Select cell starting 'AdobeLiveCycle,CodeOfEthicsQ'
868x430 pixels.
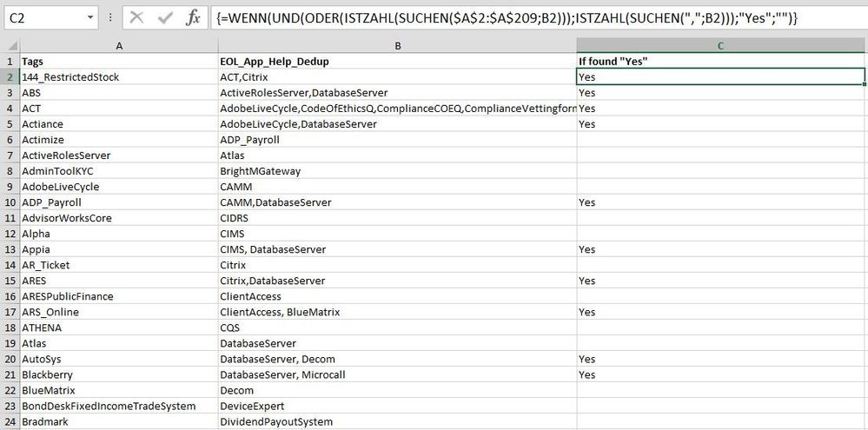pos(397,109)
